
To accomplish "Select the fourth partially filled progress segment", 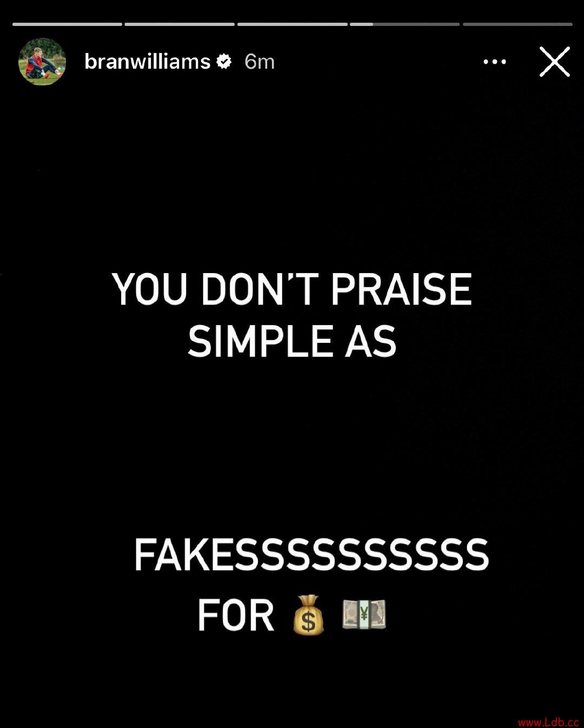I will (x=405, y=24).
